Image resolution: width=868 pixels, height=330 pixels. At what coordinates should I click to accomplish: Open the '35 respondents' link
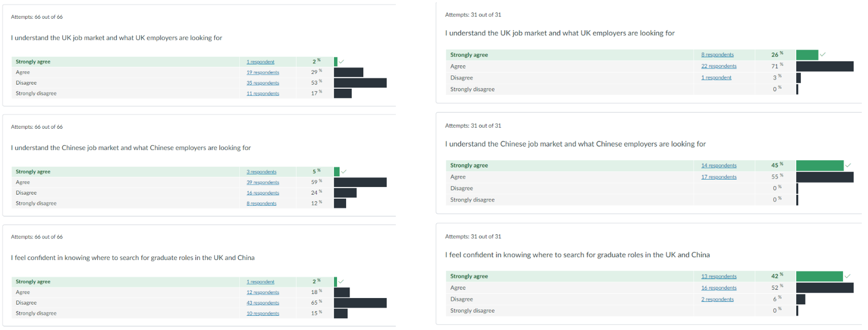click(263, 83)
